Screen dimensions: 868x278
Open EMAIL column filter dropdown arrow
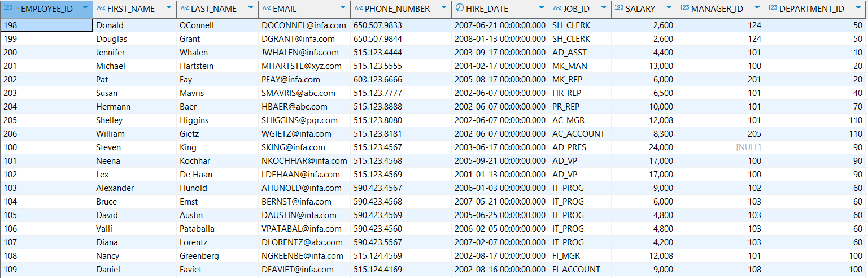point(343,8)
